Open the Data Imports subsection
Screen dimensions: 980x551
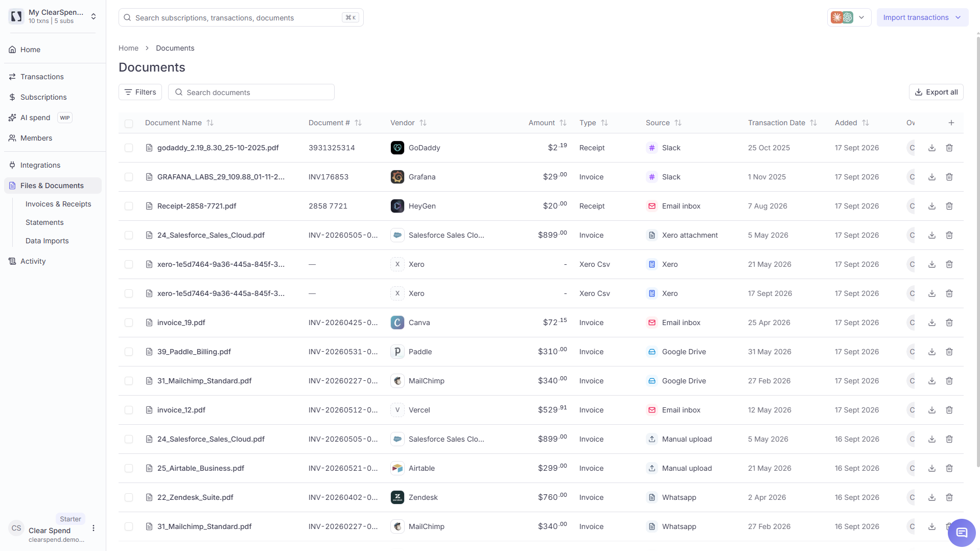click(47, 241)
